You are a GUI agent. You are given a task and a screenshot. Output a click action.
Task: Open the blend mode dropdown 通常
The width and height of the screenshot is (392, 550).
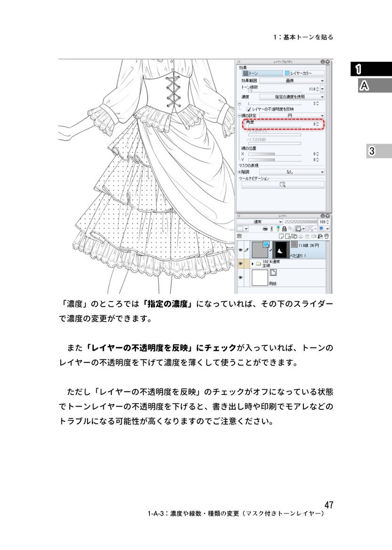(259, 222)
